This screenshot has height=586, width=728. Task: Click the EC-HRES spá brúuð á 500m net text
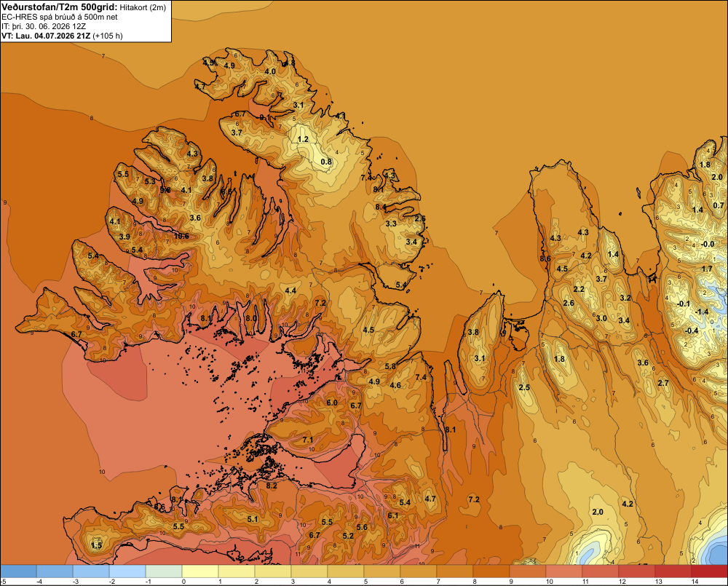(x=60, y=17)
